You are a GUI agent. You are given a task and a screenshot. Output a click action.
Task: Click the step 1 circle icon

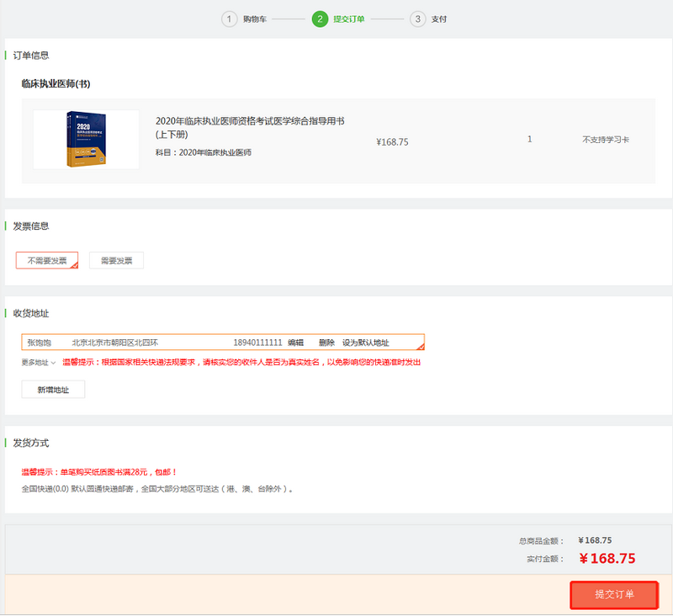click(230, 19)
